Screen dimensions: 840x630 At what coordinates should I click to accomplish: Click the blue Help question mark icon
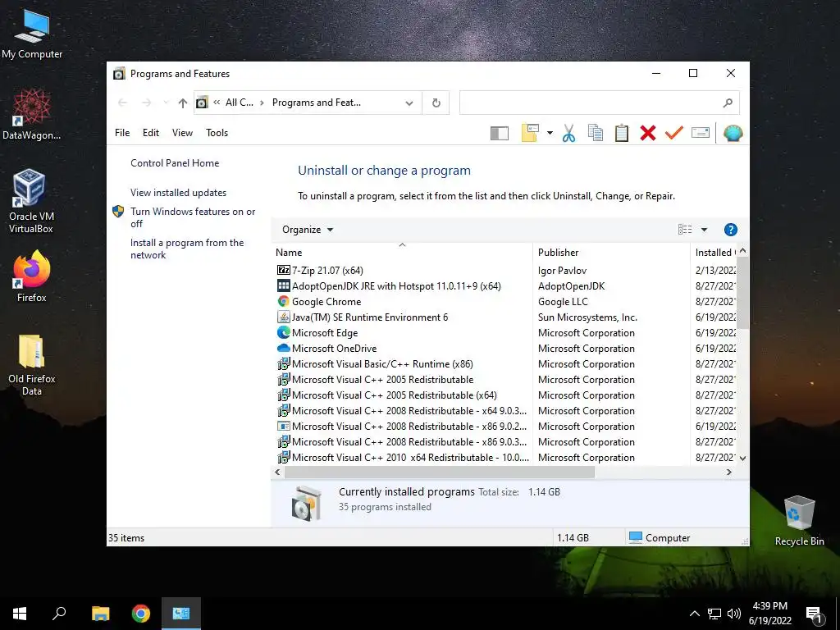[730, 230]
